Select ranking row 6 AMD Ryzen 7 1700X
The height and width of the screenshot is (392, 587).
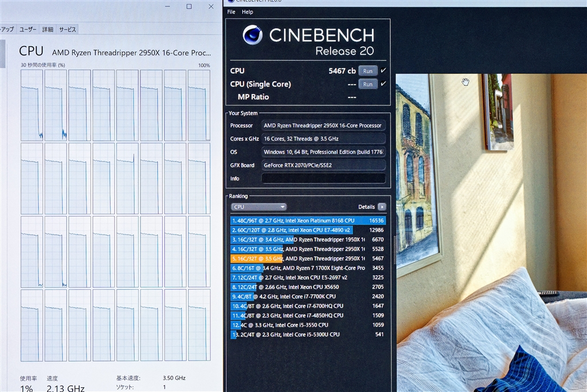(x=308, y=268)
